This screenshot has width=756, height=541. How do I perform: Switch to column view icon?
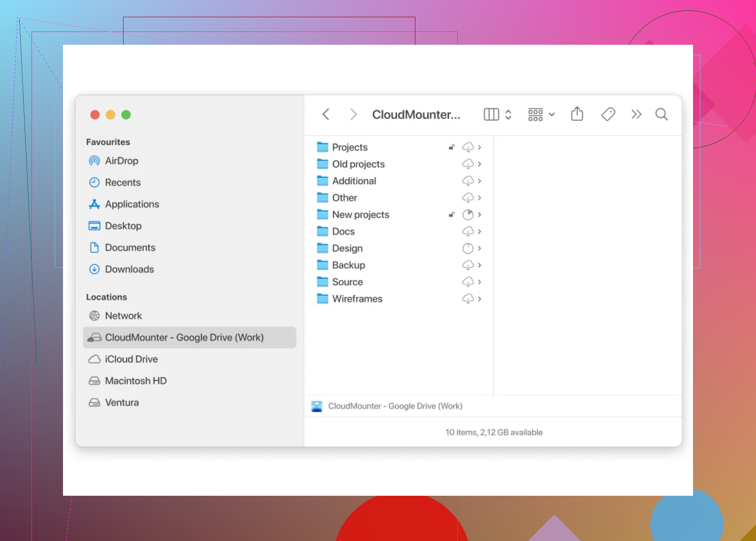click(x=491, y=115)
